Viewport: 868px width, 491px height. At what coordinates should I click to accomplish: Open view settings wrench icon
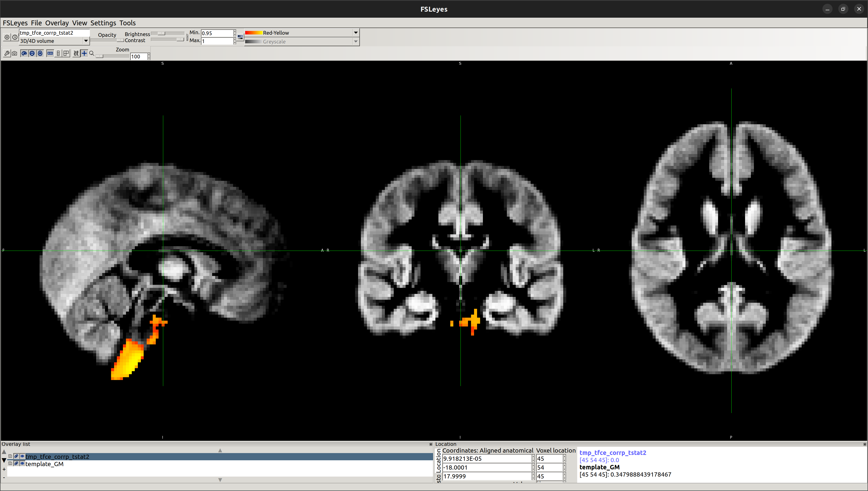(x=7, y=53)
